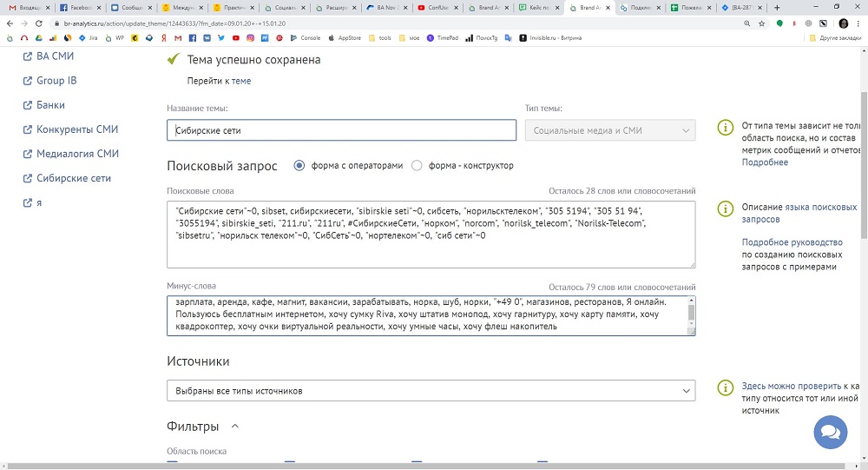Open 'Банки' theme link

click(x=43, y=105)
